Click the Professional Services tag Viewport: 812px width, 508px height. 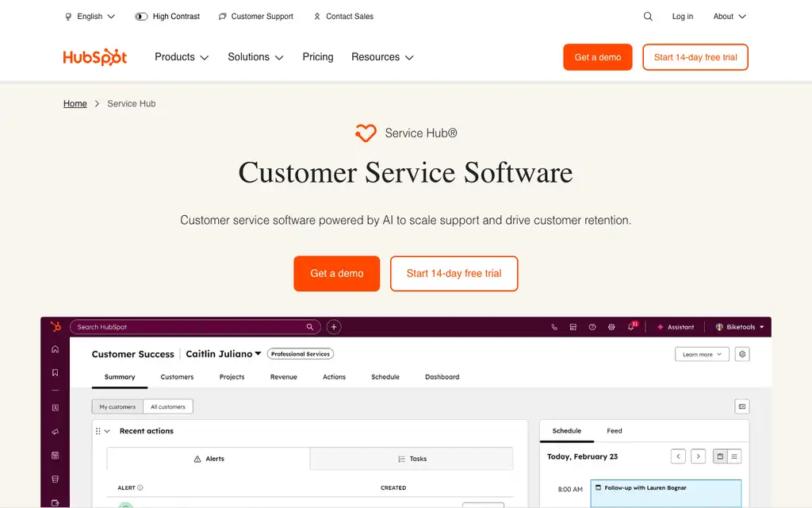tap(301, 354)
